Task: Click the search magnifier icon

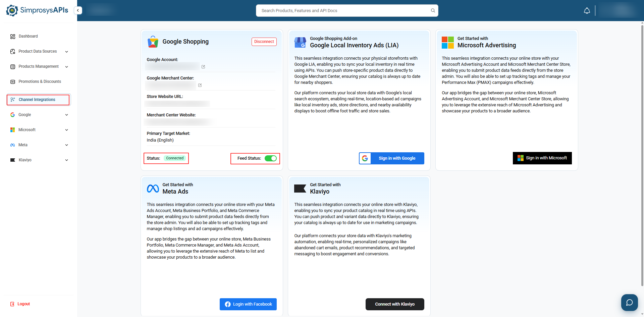Action: point(433,11)
